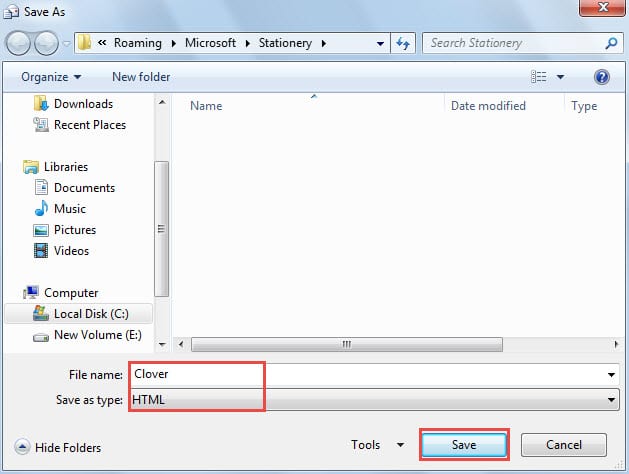
Task: Select Downloads folder in navigation pane
Action: coord(83,104)
